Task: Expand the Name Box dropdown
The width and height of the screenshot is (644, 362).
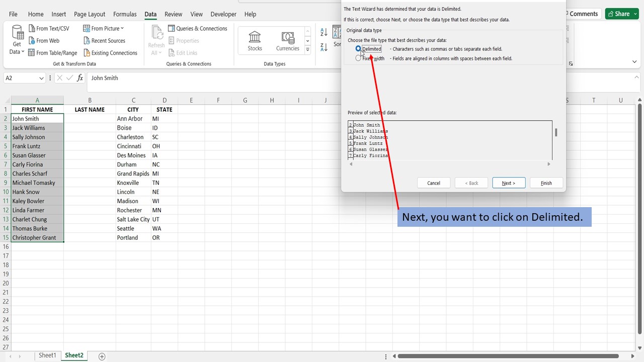Action: pos(41,78)
